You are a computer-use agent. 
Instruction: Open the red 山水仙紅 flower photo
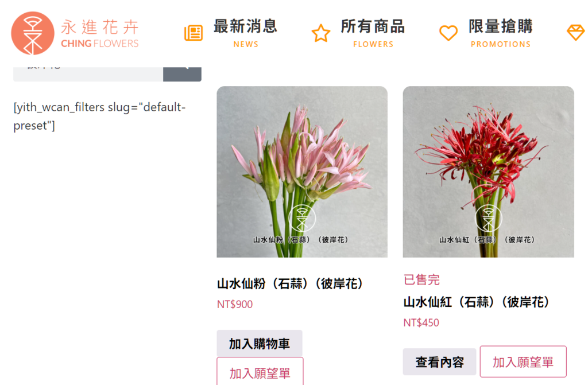point(488,172)
